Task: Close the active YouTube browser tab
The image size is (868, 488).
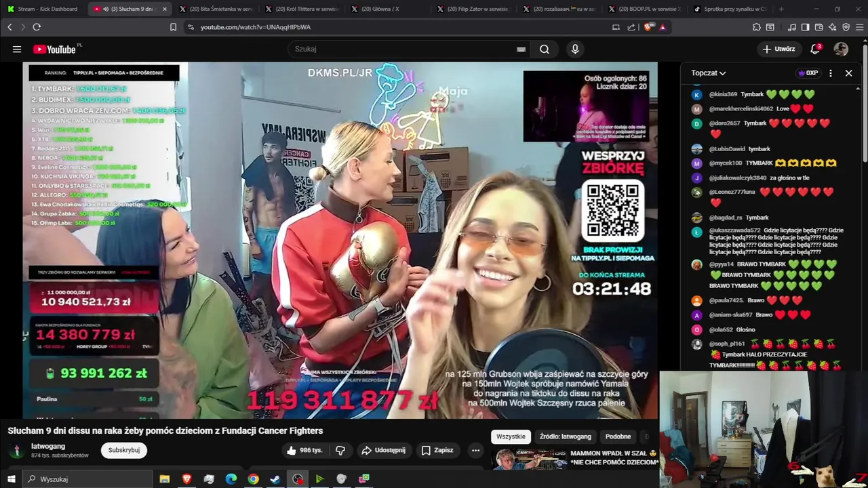Action: (164, 9)
